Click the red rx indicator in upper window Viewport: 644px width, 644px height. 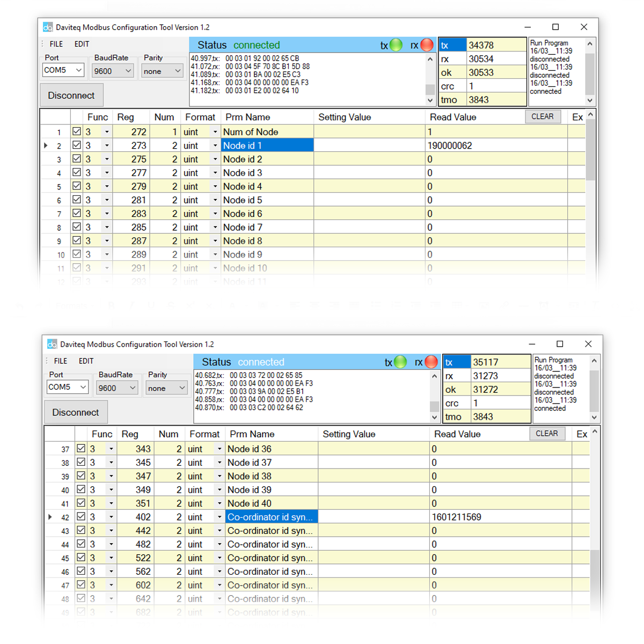tap(427, 45)
